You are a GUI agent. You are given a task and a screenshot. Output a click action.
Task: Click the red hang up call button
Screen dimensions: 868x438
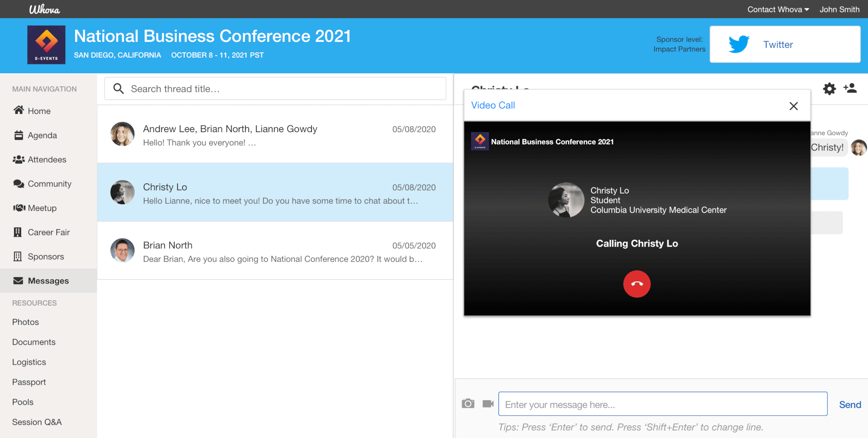pos(637,284)
